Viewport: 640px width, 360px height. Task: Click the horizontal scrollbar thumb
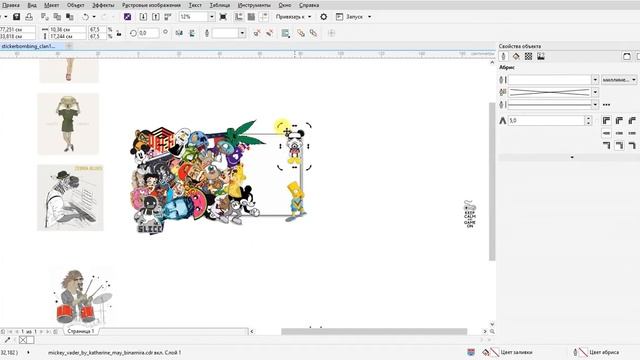[374, 331]
